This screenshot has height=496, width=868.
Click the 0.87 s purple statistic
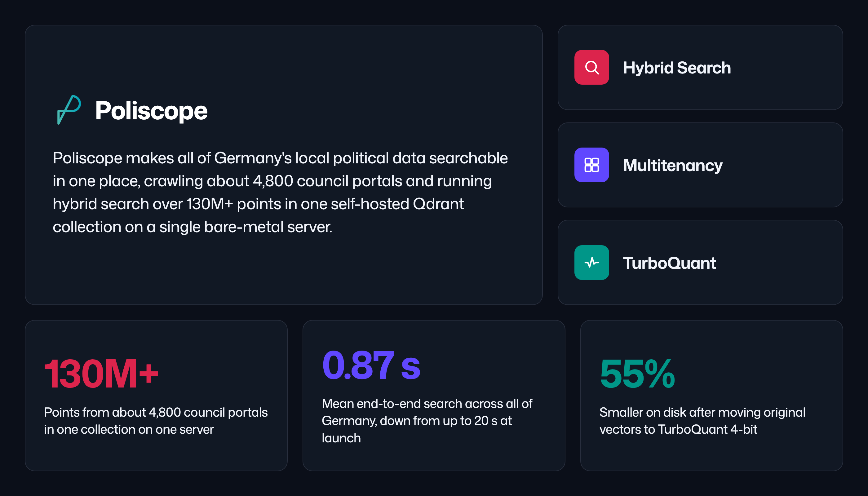click(371, 365)
